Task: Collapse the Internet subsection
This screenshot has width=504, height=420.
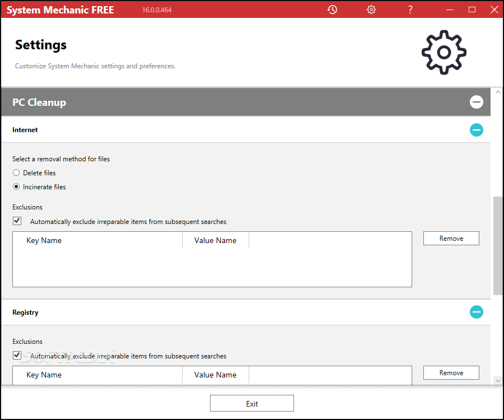Action: coord(477,130)
